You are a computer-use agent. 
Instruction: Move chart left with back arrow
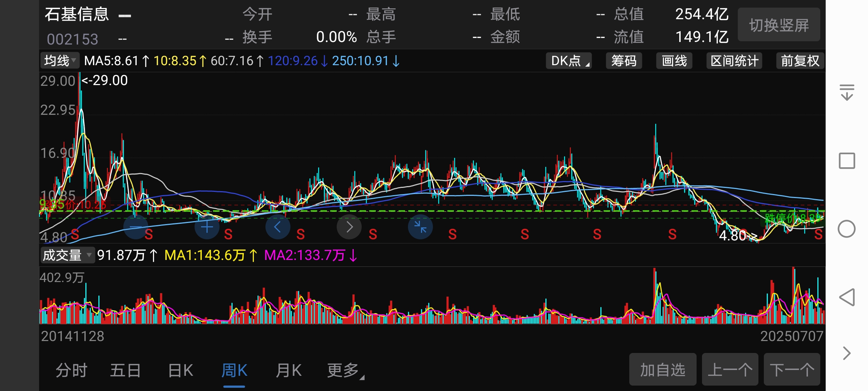point(278,227)
